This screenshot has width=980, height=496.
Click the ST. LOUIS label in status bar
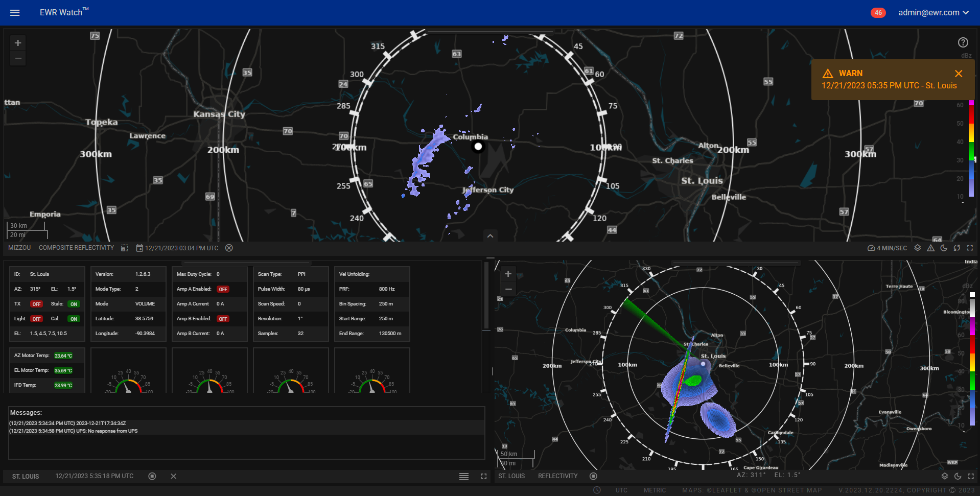[26, 476]
